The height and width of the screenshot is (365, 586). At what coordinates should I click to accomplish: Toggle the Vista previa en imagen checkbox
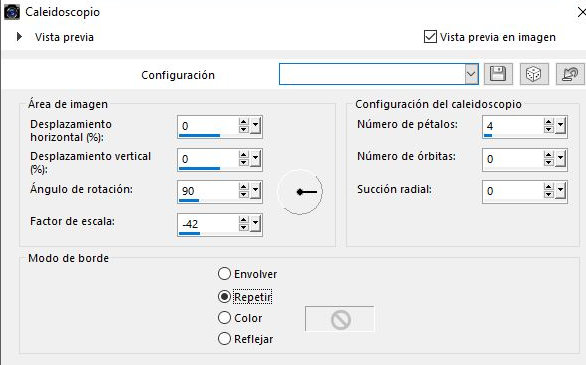point(430,37)
